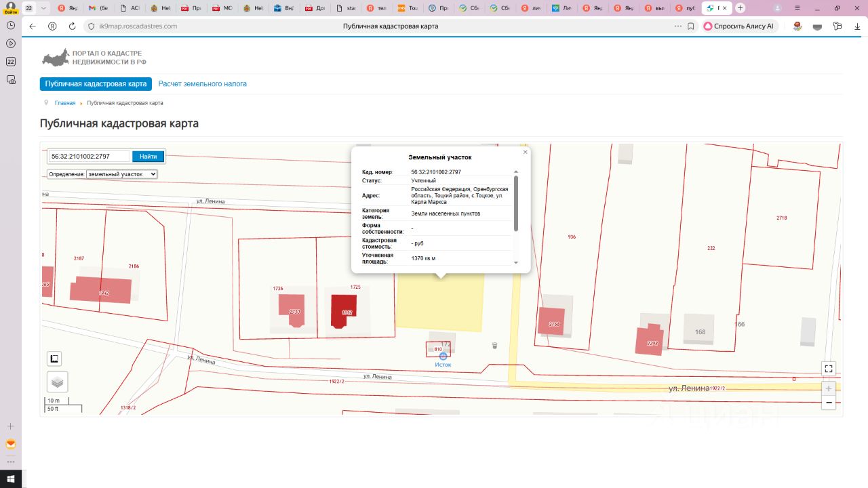Toggle fullscreen map view
The height and width of the screenshot is (488, 868).
(x=828, y=369)
